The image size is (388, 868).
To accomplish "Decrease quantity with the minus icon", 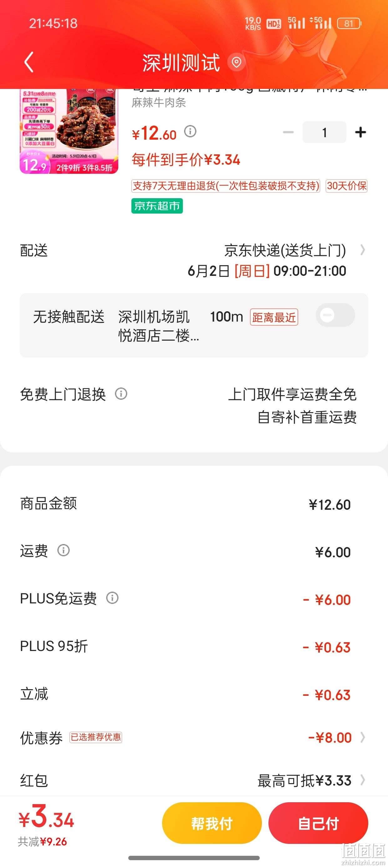I will point(288,132).
